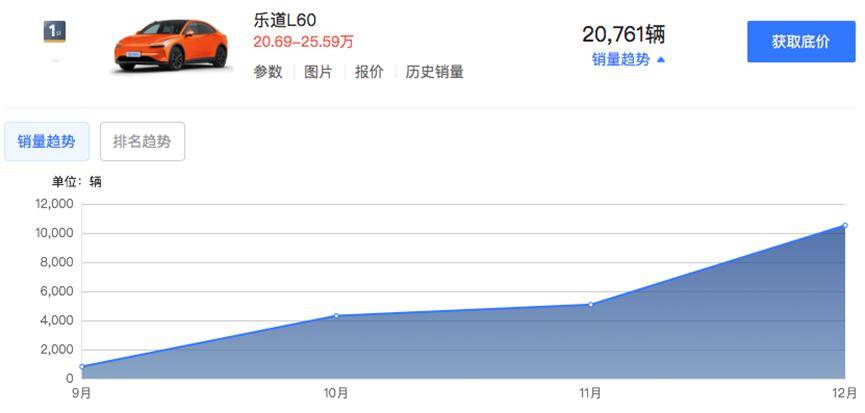Viewport: 865px width, 413px height.
Task: View the 图片 photos link
Action: point(318,72)
